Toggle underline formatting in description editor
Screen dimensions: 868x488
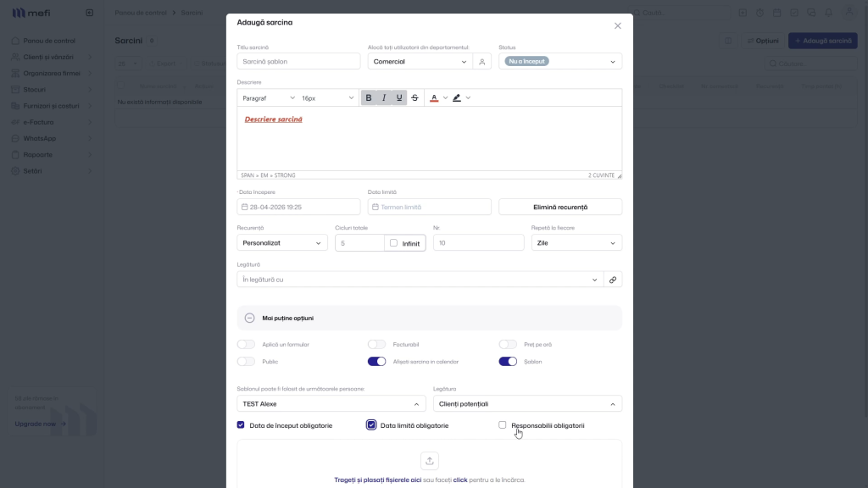pyautogui.click(x=399, y=98)
